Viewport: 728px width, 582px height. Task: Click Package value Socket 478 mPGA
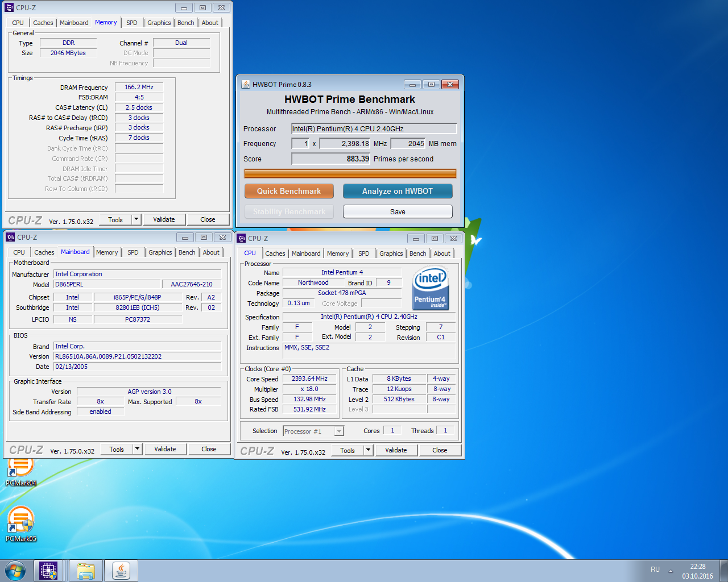click(x=342, y=293)
